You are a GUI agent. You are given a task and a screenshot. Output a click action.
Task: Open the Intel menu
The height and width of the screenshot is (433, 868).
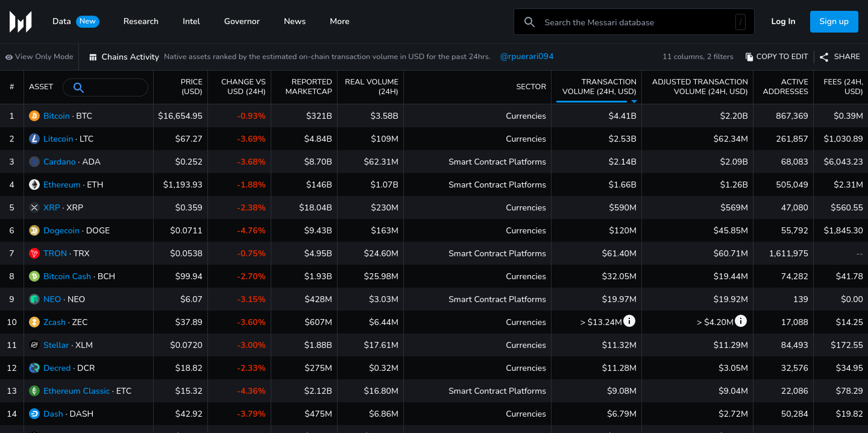pyautogui.click(x=192, y=21)
